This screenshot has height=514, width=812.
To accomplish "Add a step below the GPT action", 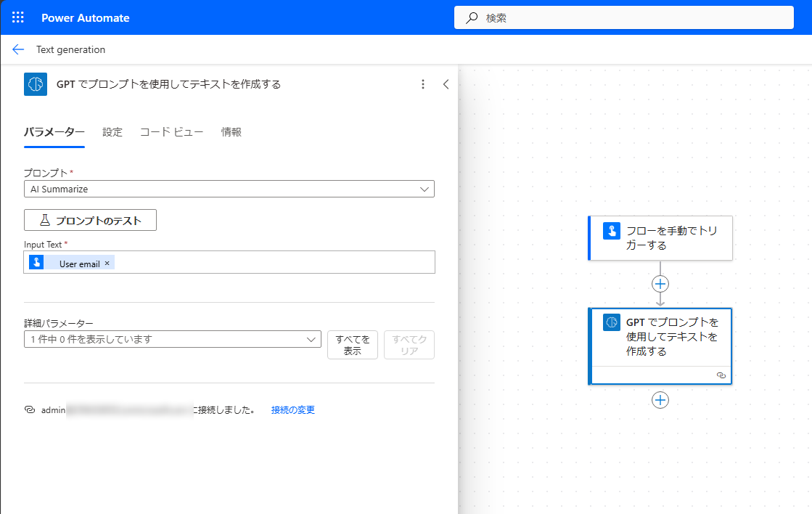I will tap(660, 400).
